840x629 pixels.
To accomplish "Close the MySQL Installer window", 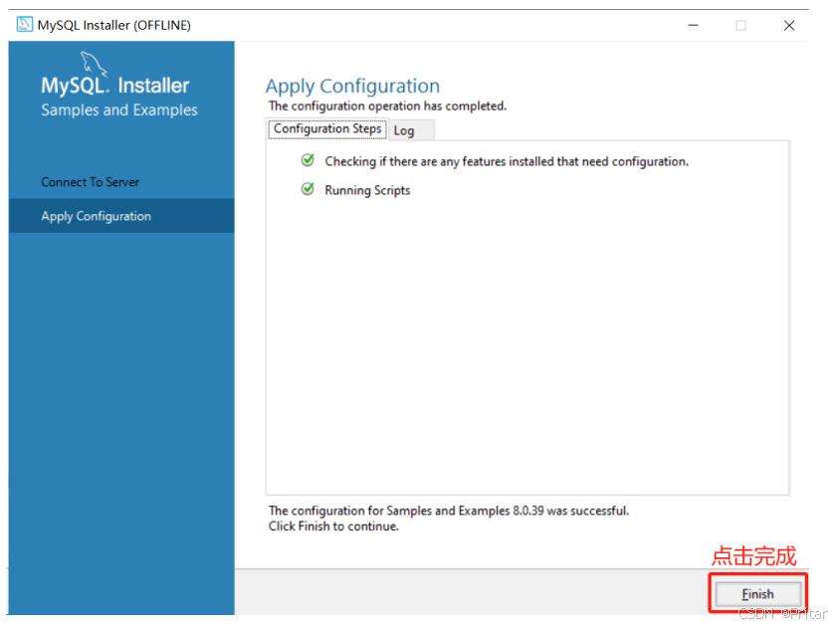I will tap(789, 25).
